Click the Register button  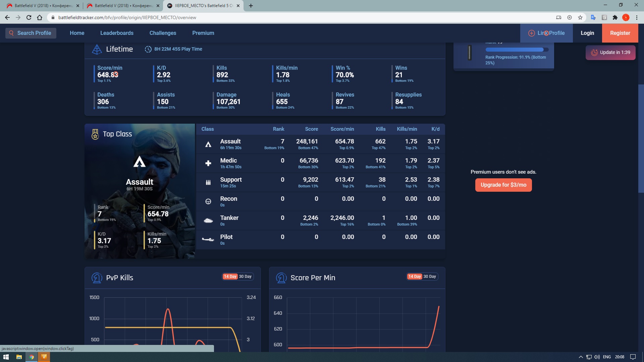pos(620,33)
